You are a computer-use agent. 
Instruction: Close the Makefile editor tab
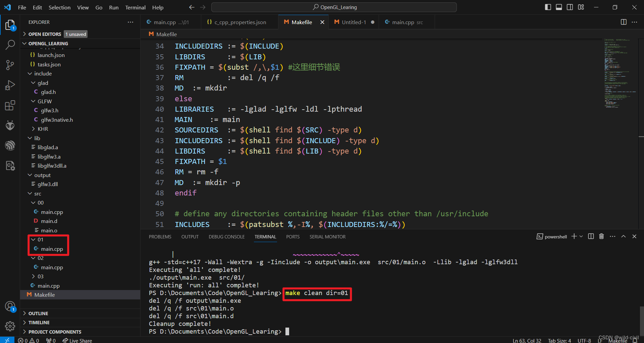pos(322,22)
